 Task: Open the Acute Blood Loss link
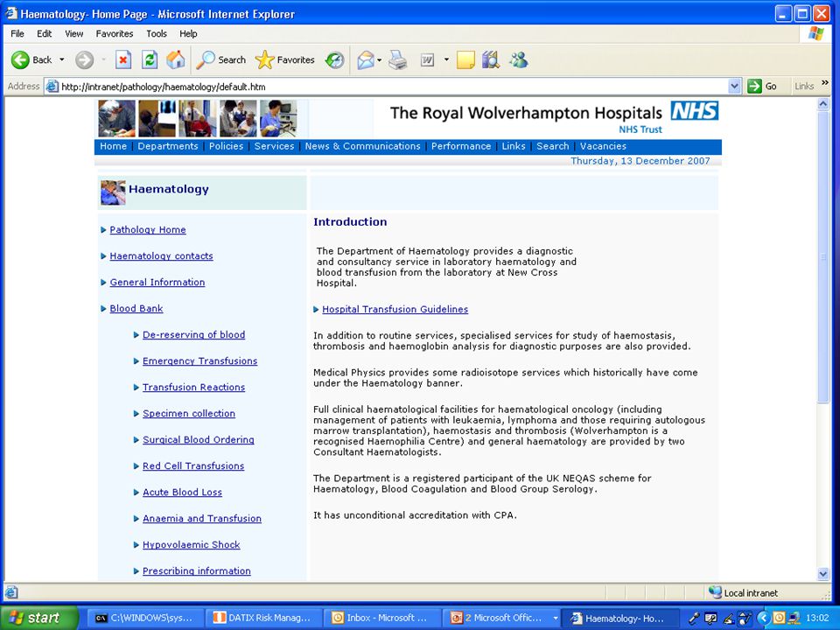point(182,493)
